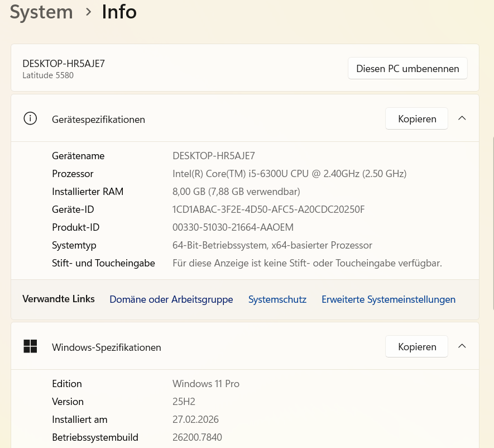Image resolution: width=494 pixels, height=448 pixels.
Task: Go back to System in the breadcrumb
Action: [41, 12]
